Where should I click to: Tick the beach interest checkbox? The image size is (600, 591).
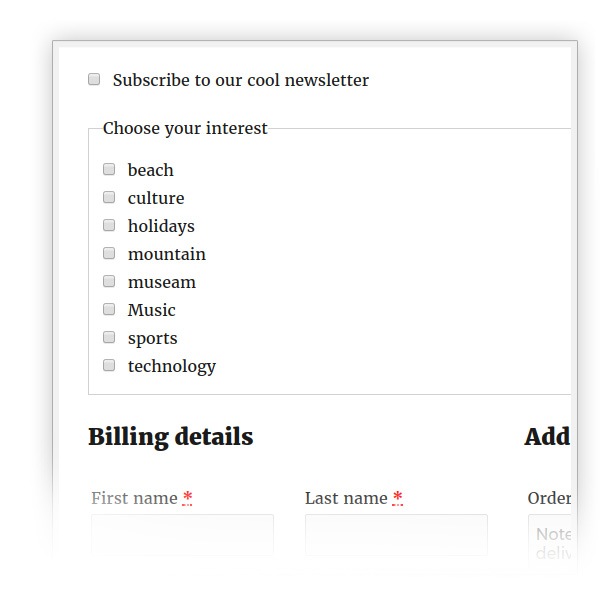click(x=109, y=169)
